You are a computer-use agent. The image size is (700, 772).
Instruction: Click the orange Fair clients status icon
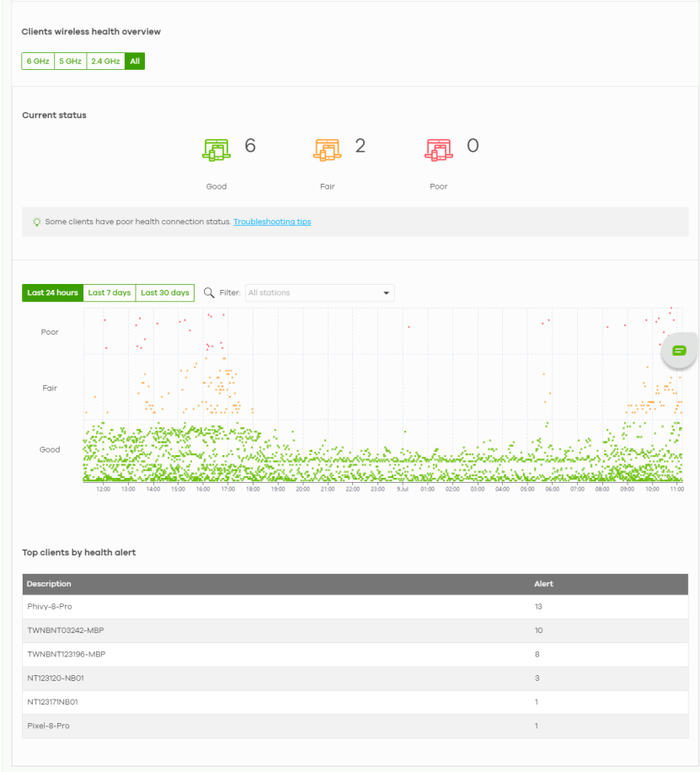tap(327, 150)
